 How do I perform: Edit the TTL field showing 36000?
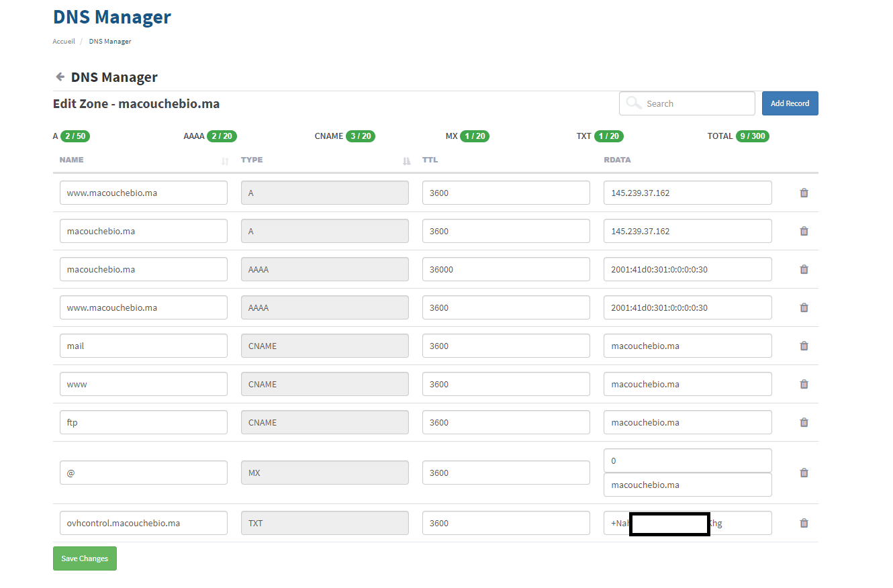[506, 270]
